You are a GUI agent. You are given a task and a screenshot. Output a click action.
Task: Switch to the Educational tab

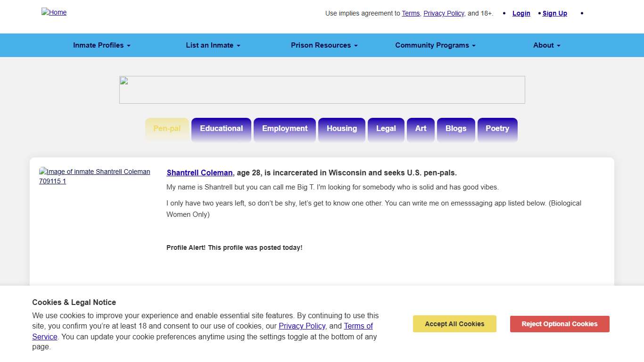click(221, 129)
